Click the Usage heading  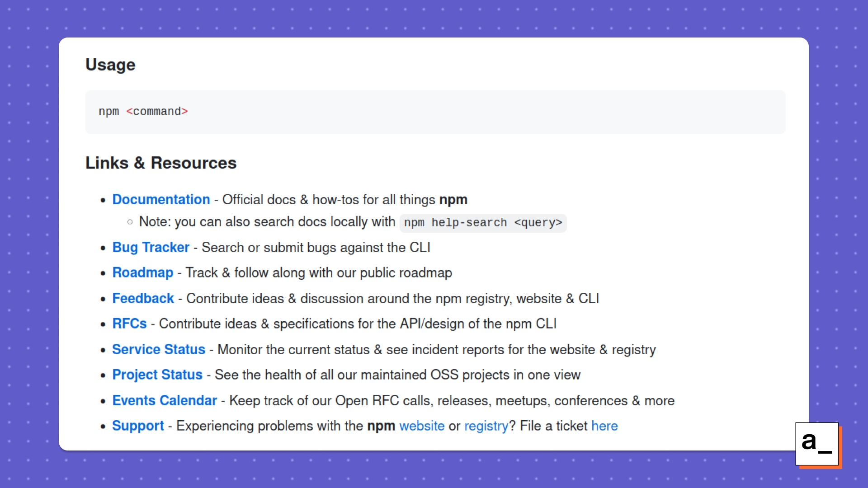click(x=110, y=65)
